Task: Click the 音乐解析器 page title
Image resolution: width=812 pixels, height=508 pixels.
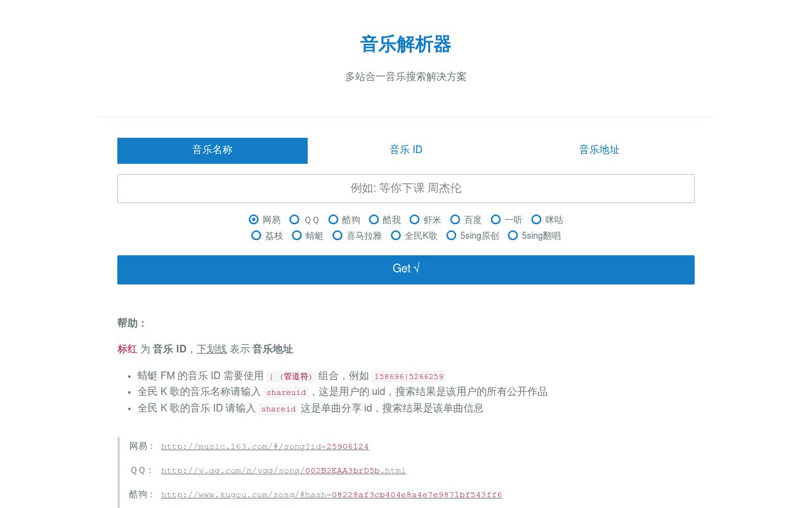Action: click(x=406, y=44)
